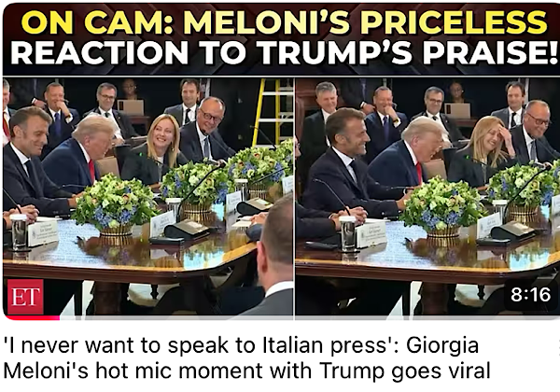The height and width of the screenshot is (392, 560).
Task: Click the black desk microphone base in left frame
Action: 186,231
